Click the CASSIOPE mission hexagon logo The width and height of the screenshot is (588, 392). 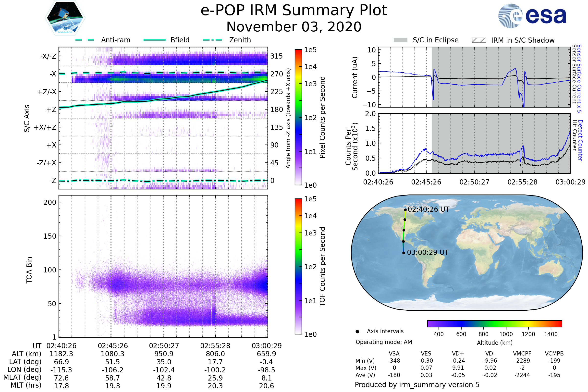tap(65, 18)
